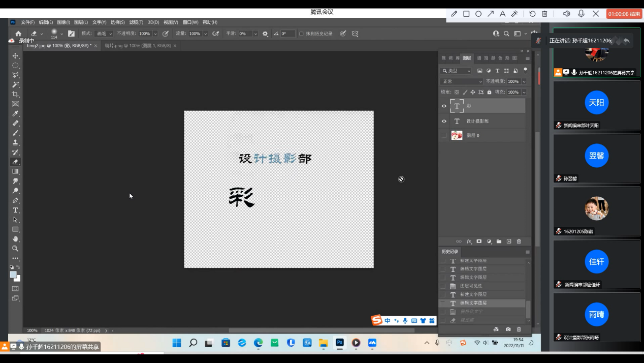The width and height of the screenshot is (644, 363).
Task: Click the delete layer trash icon
Action: 519,241
